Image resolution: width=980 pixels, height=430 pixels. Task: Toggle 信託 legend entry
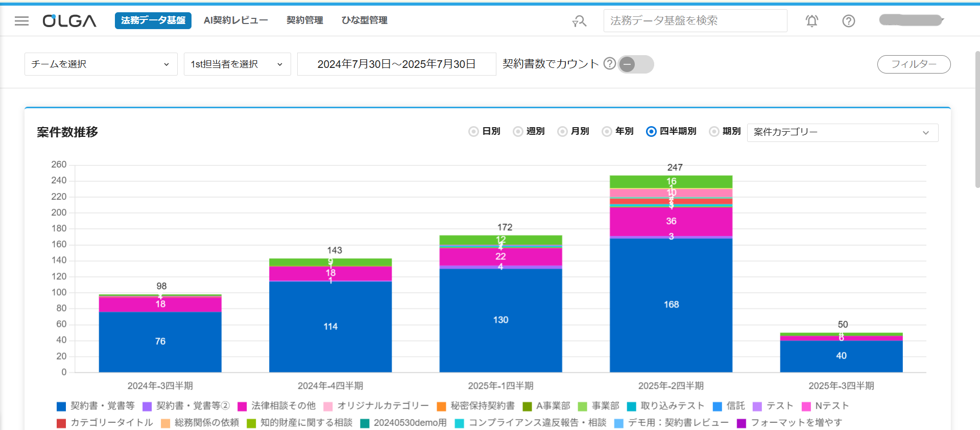729,406
